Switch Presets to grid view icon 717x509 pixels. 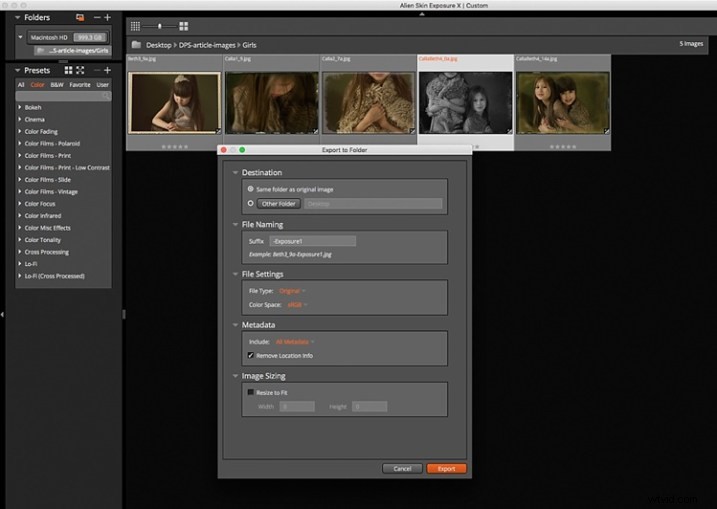click(68, 71)
